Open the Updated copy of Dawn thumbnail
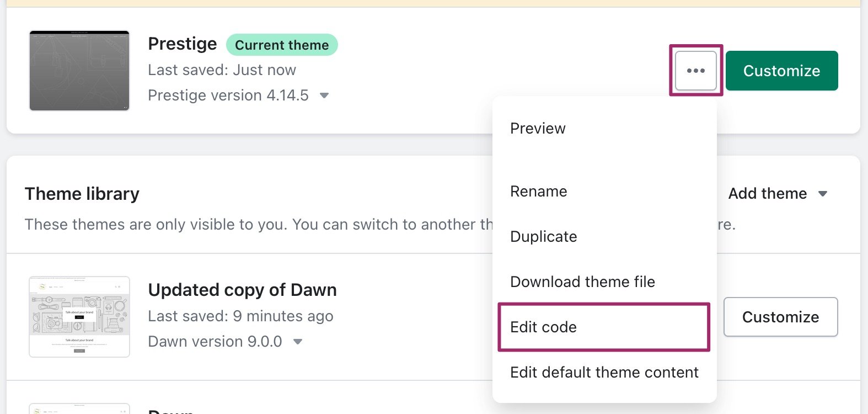The height and width of the screenshot is (414, 868). pyautogui.click(x=79, y=317)
